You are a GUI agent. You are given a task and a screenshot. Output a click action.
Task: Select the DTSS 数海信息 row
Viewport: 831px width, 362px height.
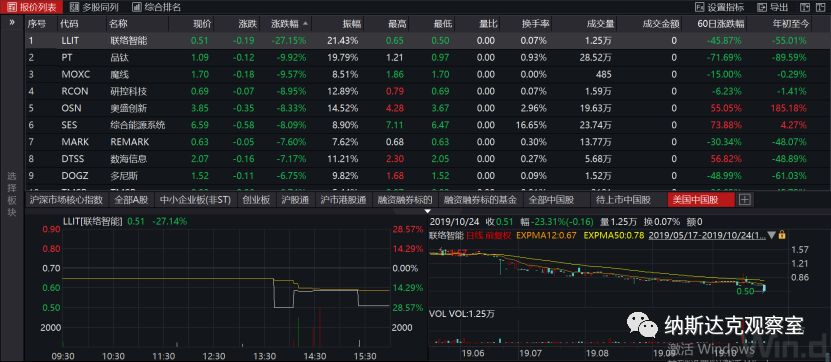[428, 158]
